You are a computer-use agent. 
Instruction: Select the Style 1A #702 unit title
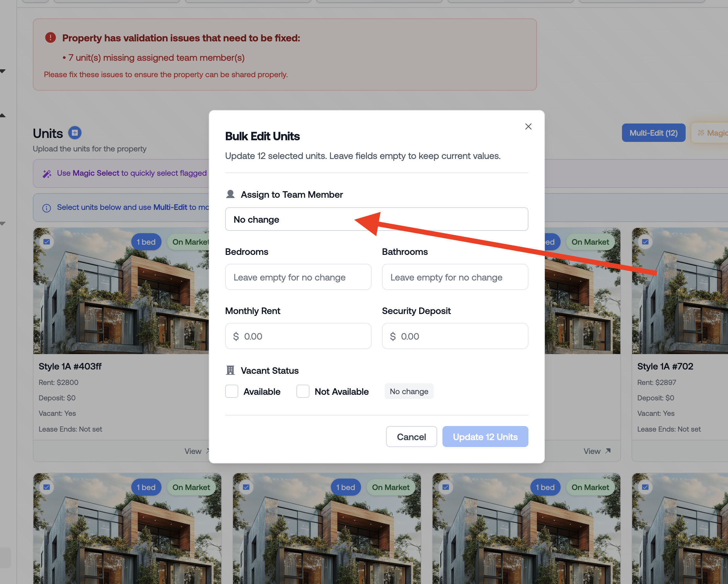pyautogui.click(x=665, y=366)
